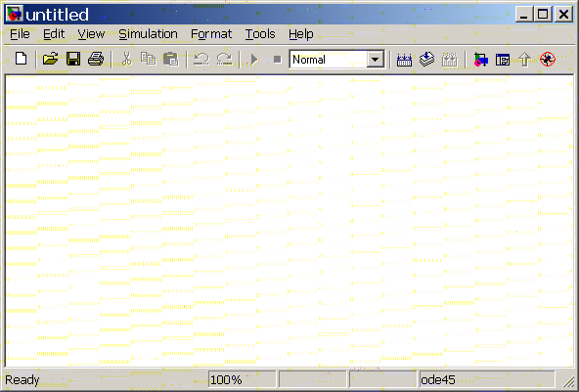Paste from clipboard with the toolbar icon
Viewport: 579px width, 392px height.
pyautogui.click(x=170, y=59)
